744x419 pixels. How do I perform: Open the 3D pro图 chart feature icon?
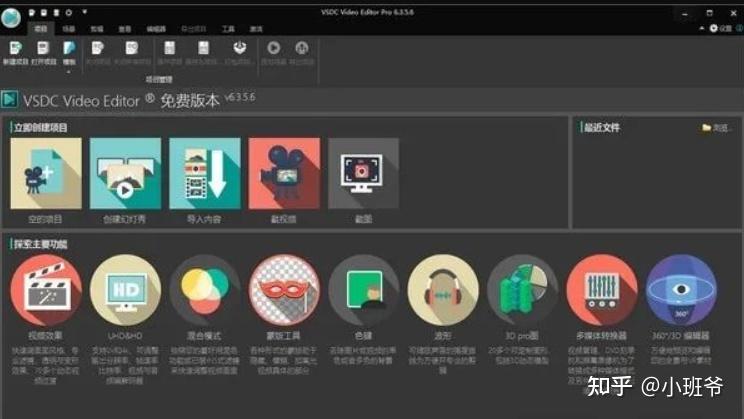pyautogui.click(x=522, y=290)
